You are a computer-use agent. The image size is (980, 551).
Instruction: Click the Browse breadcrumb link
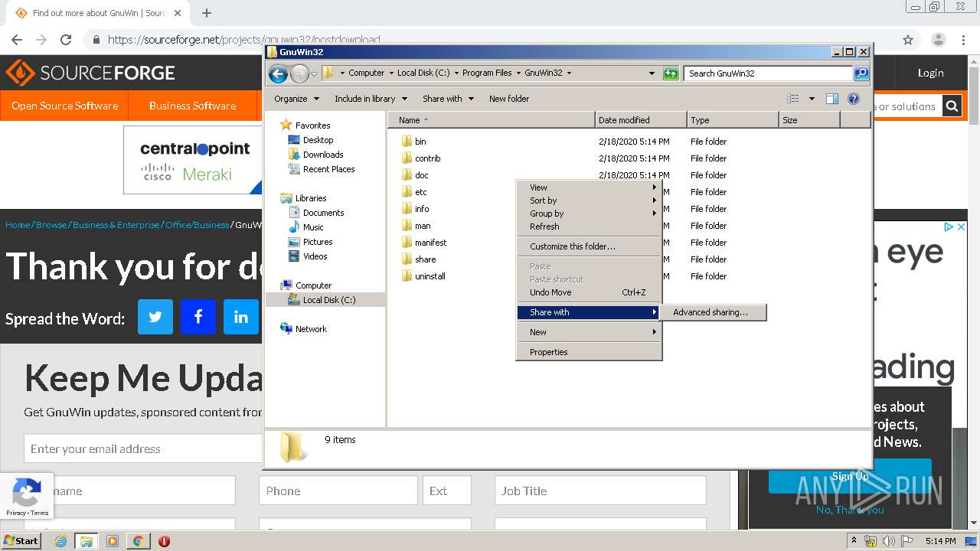pos(51,225)
